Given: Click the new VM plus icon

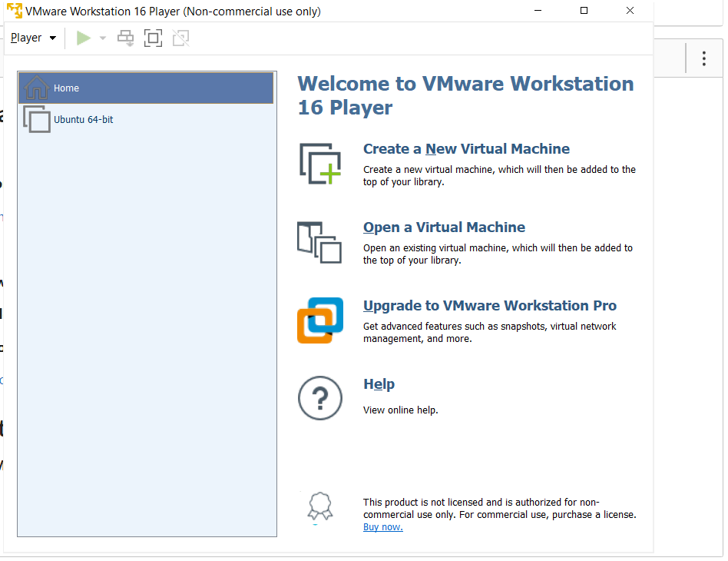Looking at the screenshot, I should [320, 164].
